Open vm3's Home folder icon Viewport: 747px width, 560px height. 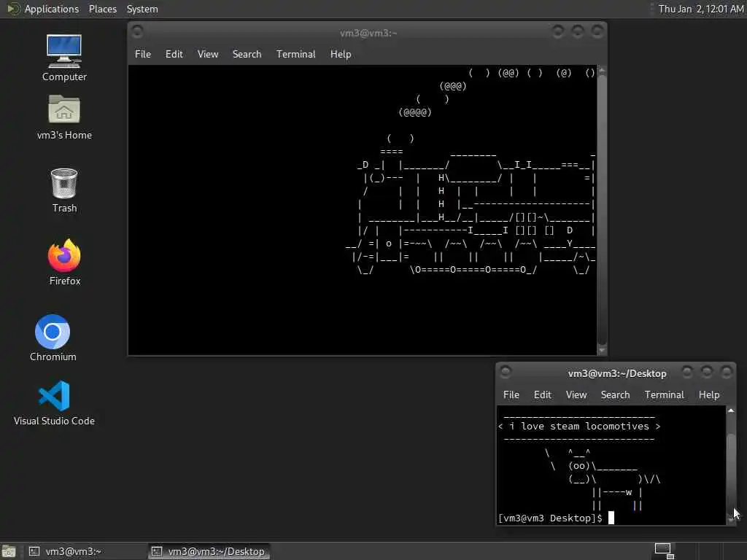pyautogui.click(x=64, y=117)
